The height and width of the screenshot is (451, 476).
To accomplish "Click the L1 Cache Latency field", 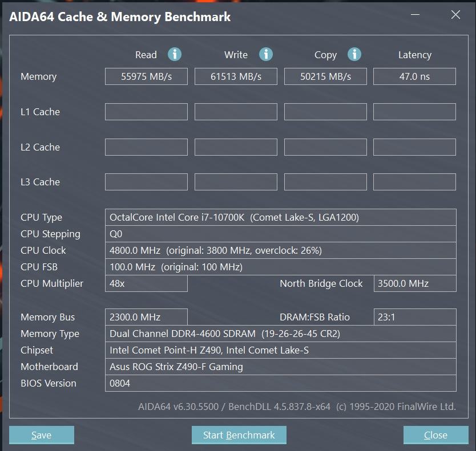I will [414, 112].
